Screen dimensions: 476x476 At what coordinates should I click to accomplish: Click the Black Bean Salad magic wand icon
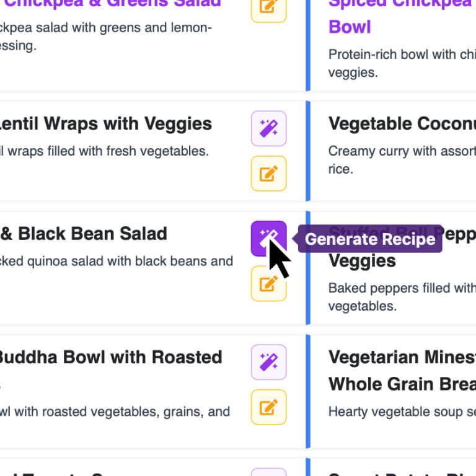point(268,238)
